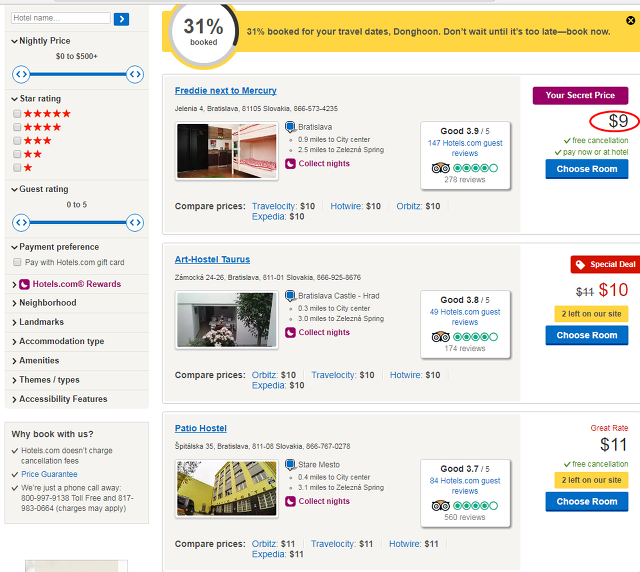
Task: Click TripAdvisor rating bubbles above 174 reviews
Action: tap(476, 337)
